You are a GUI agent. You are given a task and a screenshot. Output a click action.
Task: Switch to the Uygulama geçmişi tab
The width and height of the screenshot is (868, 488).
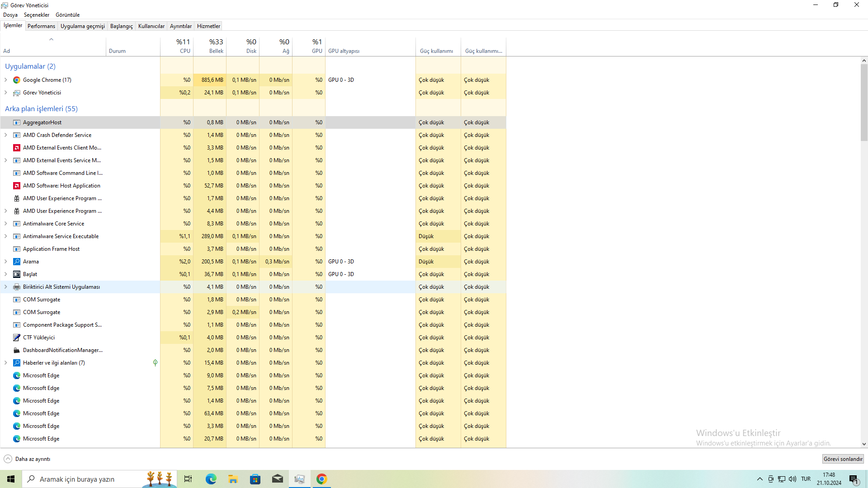point(83,26)
